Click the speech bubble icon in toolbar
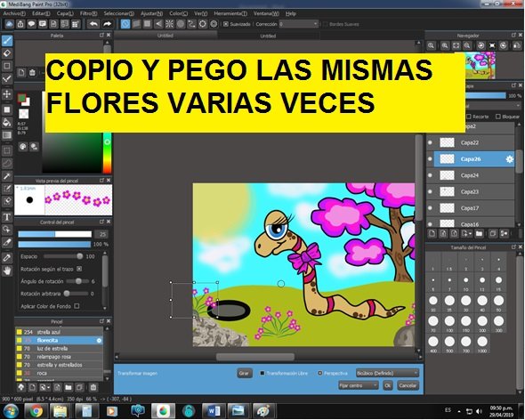525x420 pixels. click(31, 24)
